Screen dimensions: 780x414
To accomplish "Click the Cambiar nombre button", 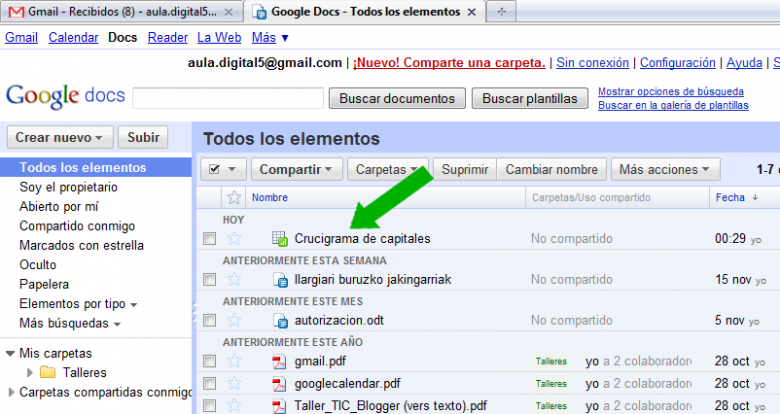I will (552, 169).
